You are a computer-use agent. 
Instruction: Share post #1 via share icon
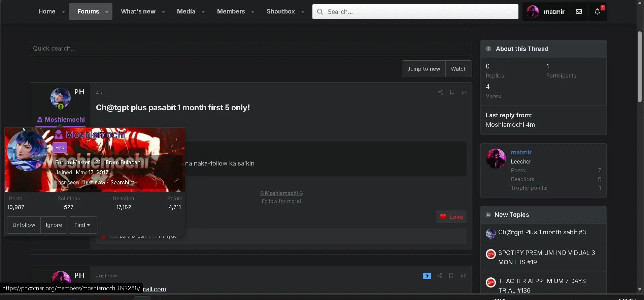440,92
